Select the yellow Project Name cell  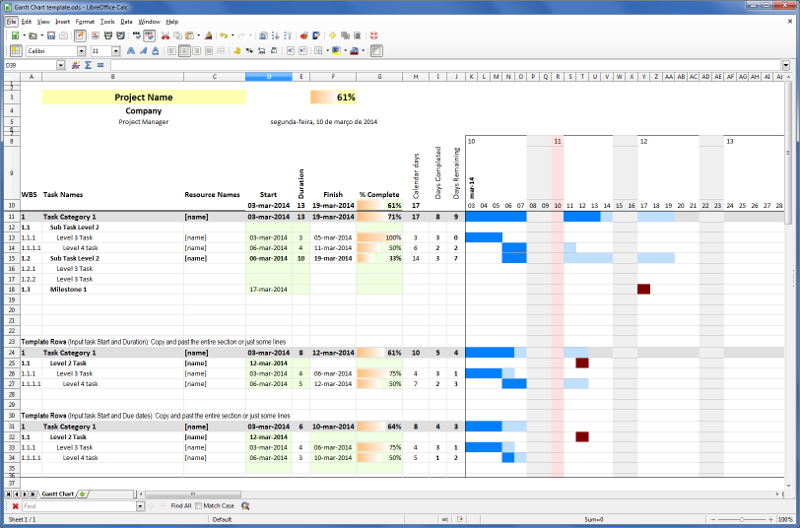point(143,97)
